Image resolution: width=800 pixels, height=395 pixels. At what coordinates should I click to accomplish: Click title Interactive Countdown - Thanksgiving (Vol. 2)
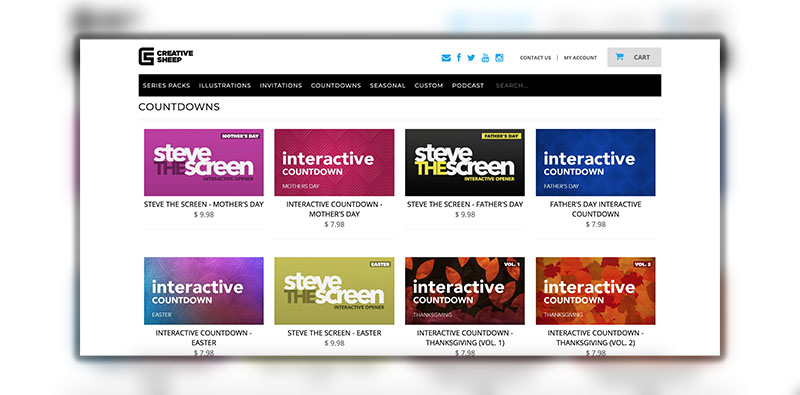[595, 338]
